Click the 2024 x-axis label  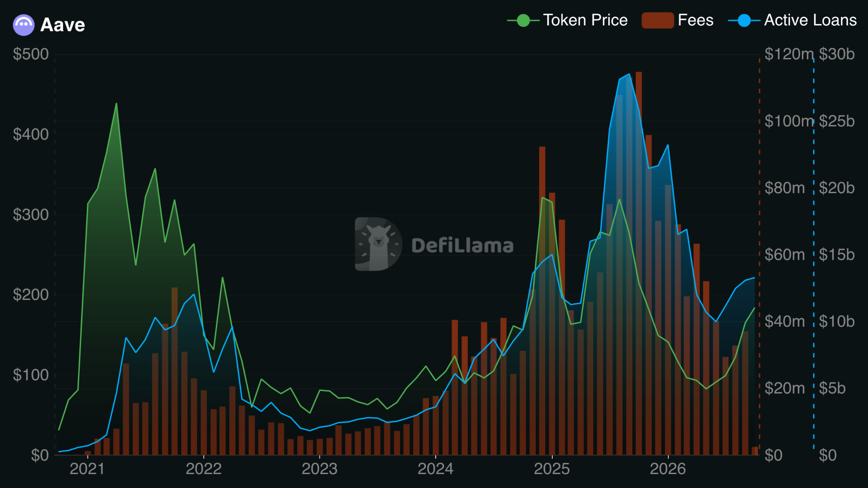tap(436, 469)
